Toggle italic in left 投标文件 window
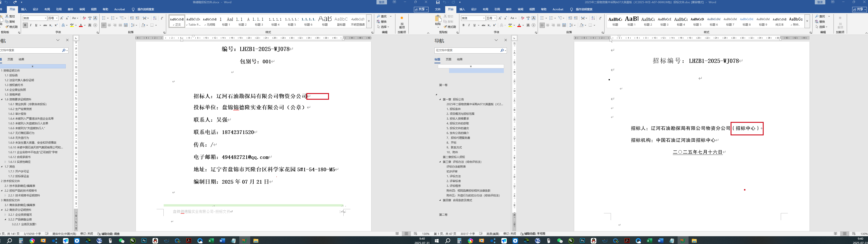The height and width of the screenshot is (244, 868). 31,25
